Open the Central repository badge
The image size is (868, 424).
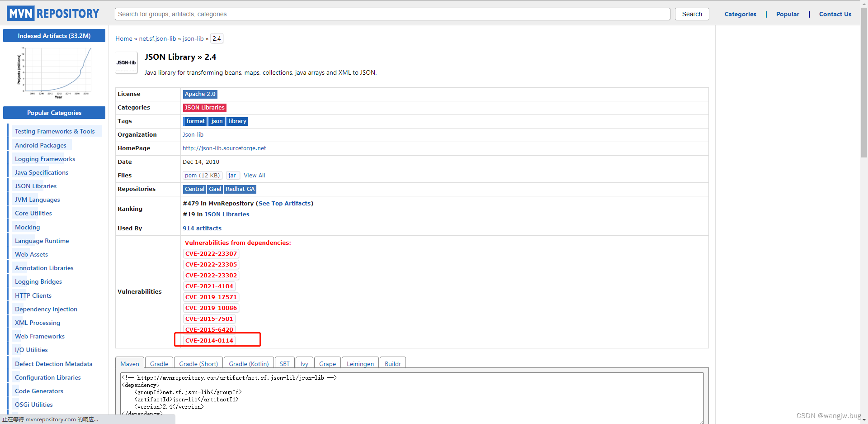tap(194, 189)
